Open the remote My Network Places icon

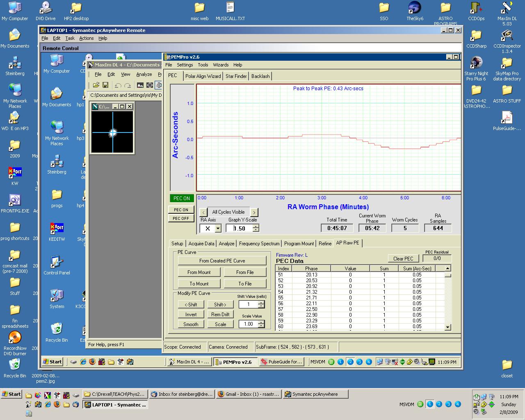(x=57, y=133)
